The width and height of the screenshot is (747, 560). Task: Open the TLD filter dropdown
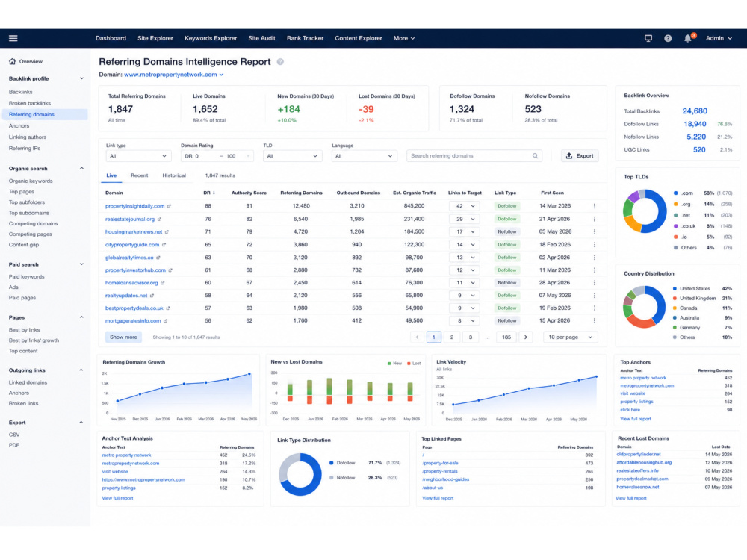[293, 156]
